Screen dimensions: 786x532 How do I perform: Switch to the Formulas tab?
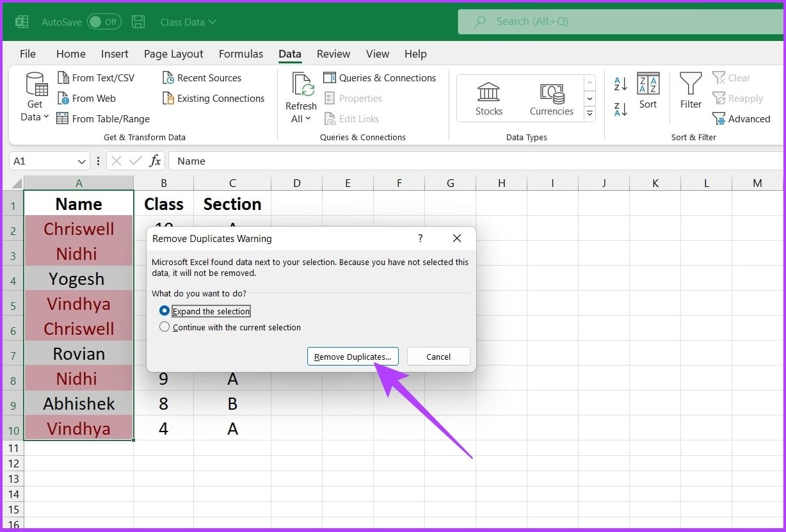(241, 54)
